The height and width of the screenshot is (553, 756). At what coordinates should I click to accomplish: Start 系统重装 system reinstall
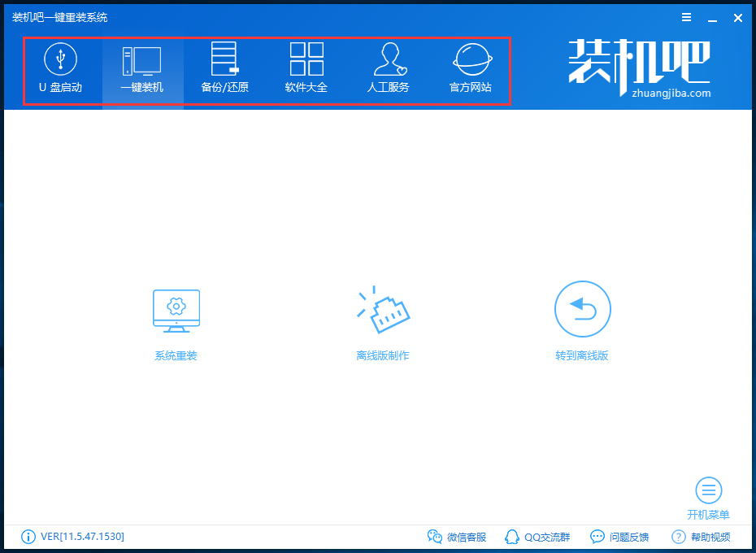coord(176,320)
